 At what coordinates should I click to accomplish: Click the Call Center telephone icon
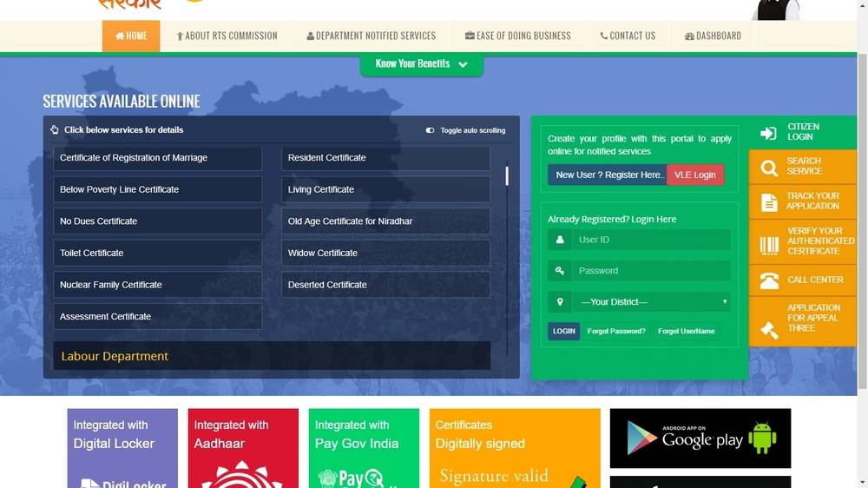768,280
